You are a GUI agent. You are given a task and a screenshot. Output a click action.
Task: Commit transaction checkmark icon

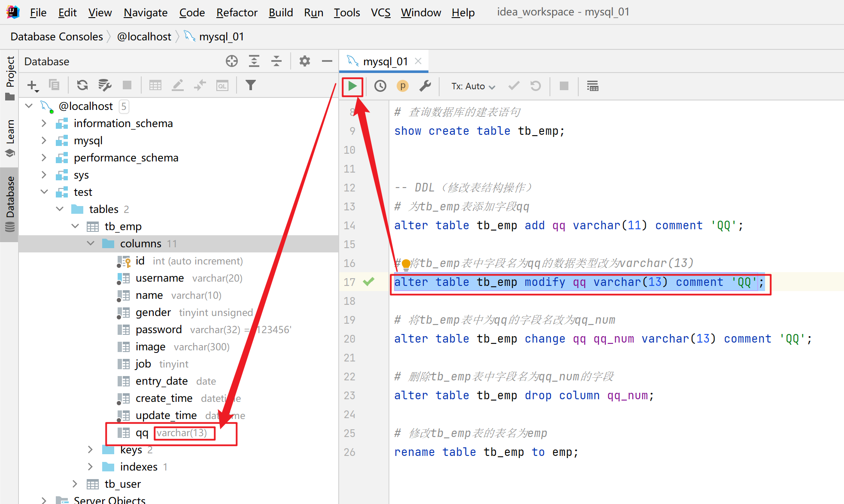pos(514,86)
